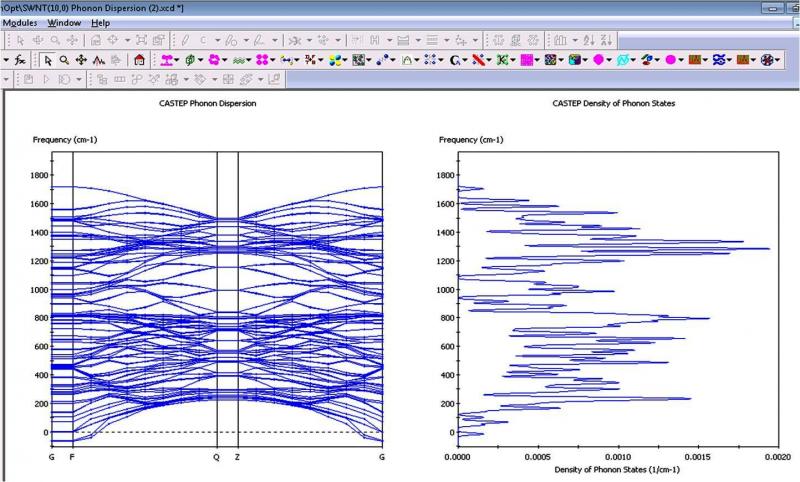Viewport: 800px width, 482px height.
Task: Click the 0.0015 tick label on density axis
Action: (x=698, y=457)
